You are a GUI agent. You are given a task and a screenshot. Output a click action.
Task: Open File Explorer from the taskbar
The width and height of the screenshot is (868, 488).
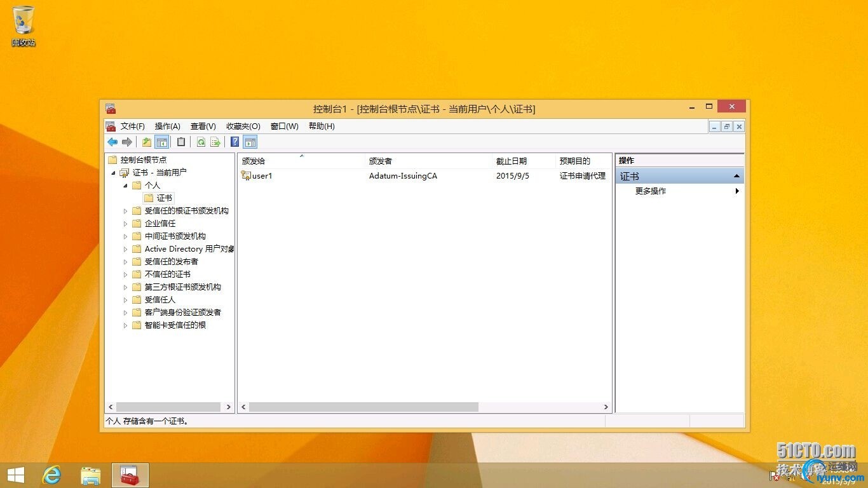91,475
